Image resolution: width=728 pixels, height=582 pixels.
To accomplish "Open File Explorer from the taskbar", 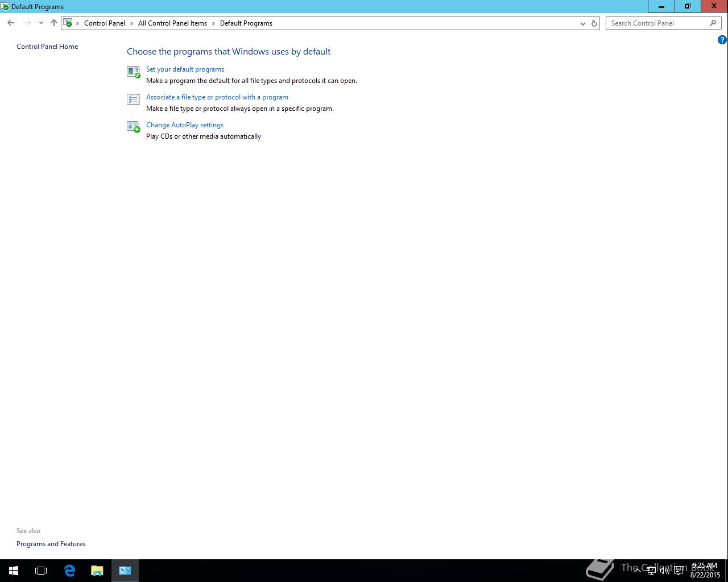I will (x=97, y=571).
